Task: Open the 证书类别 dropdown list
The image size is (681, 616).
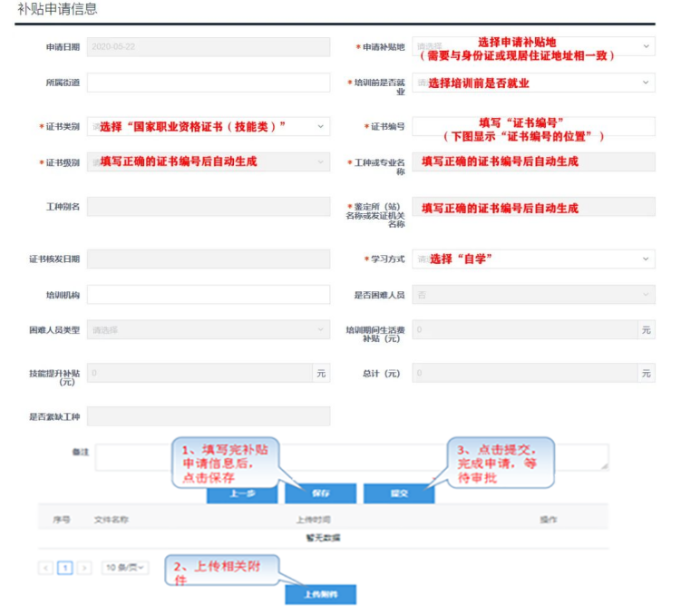Action: click(209, 126)
